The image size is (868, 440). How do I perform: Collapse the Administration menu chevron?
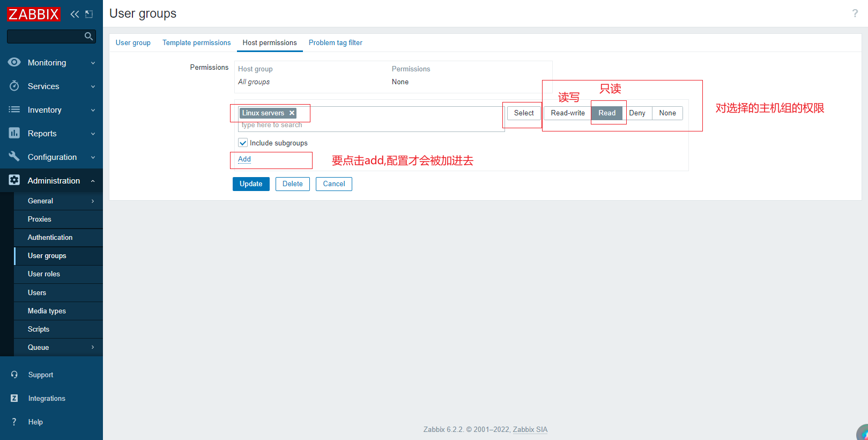(93, 181)
